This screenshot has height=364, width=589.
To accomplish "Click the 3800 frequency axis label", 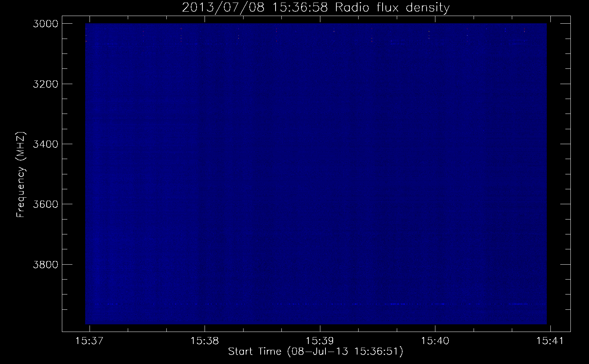I will click(45, 264).
